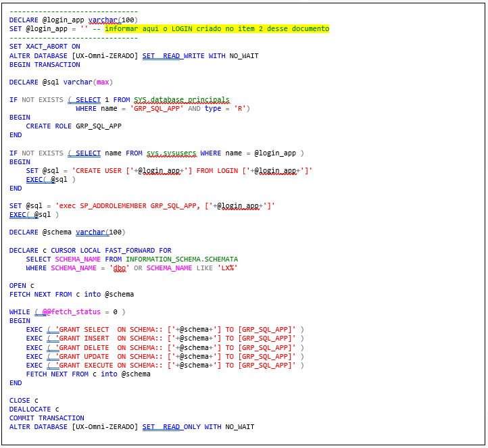The image size is (488, 448).
Task: Click the "CURSOR LOCAL FAST_FORWARD FOR" declaration
Action: [111, 251]
